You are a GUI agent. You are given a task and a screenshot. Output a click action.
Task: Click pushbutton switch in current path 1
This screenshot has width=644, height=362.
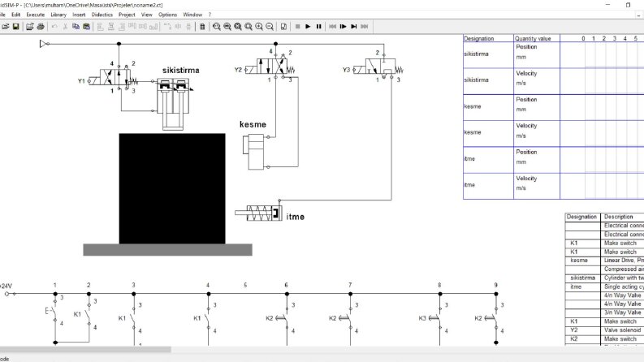pos(52,312)
